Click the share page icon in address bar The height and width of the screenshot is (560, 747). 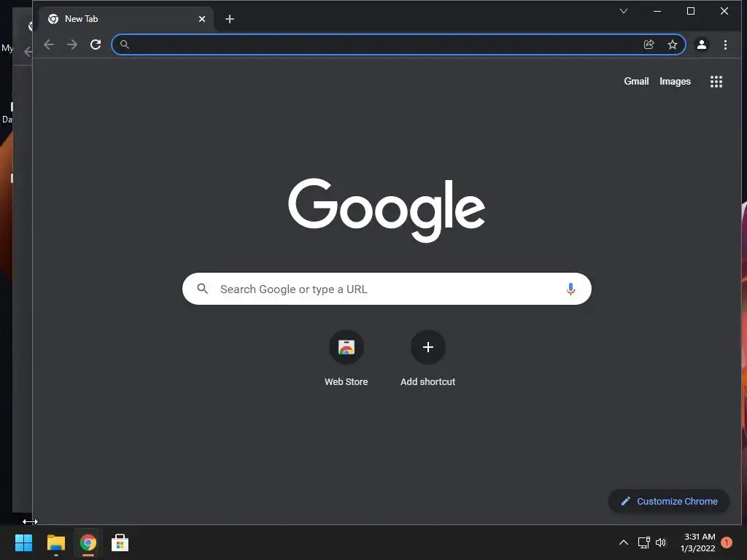pyautogui.click(x=649, y=44)
